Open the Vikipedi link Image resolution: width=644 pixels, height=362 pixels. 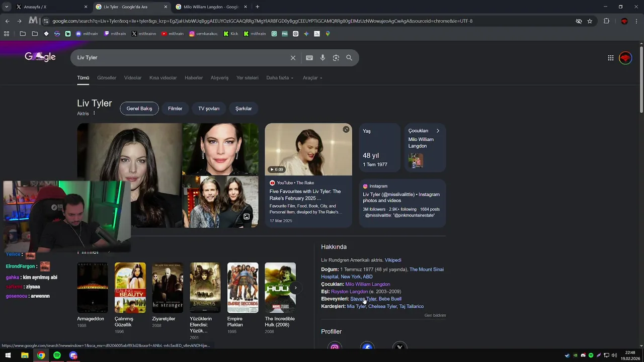coord(393,260)
